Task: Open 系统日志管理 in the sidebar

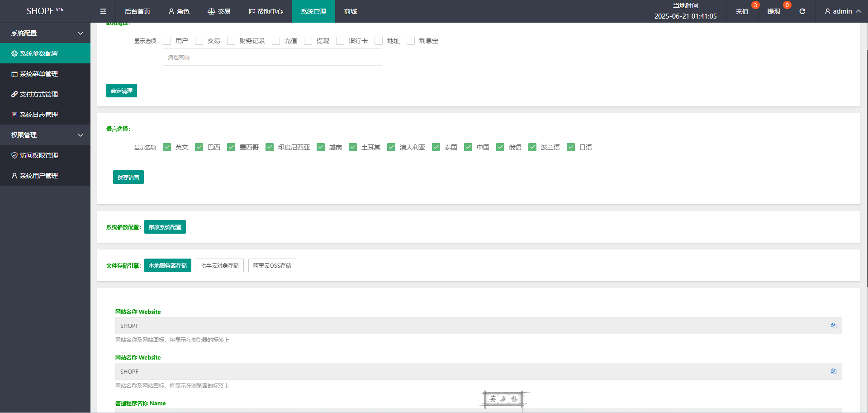Action: pyautogui.click(x=39, y=115)
